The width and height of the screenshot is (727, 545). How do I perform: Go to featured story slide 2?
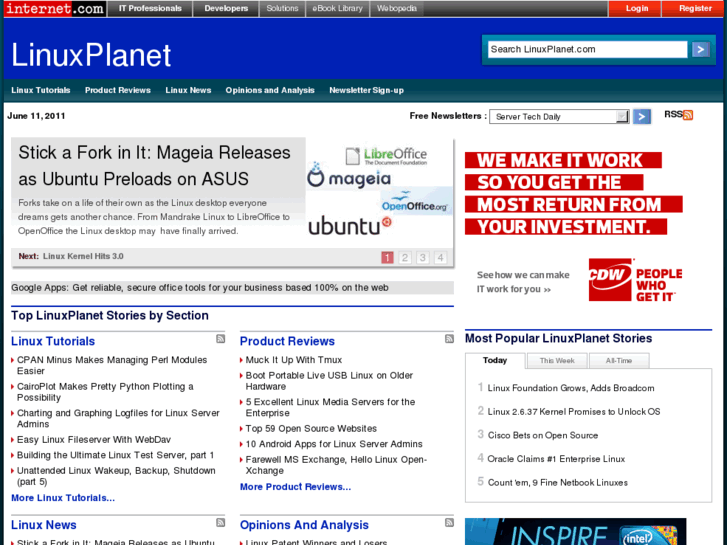point(405,257)
